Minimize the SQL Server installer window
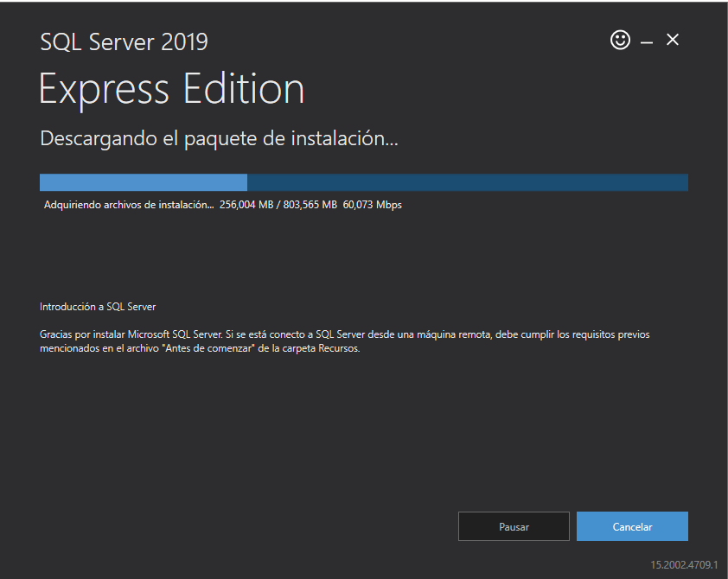The width and height of the screenshot is (728, 579). click(647, 42)
